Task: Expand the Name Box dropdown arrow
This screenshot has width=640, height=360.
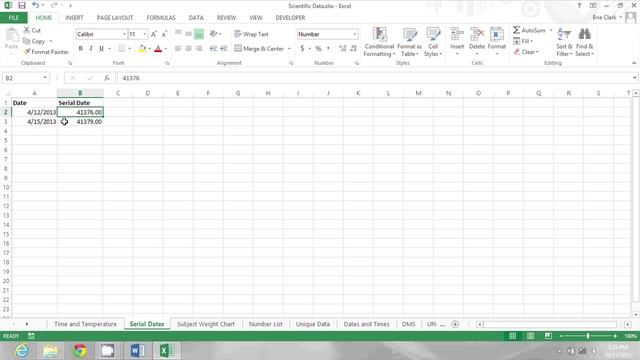Action: coord(45,78)
